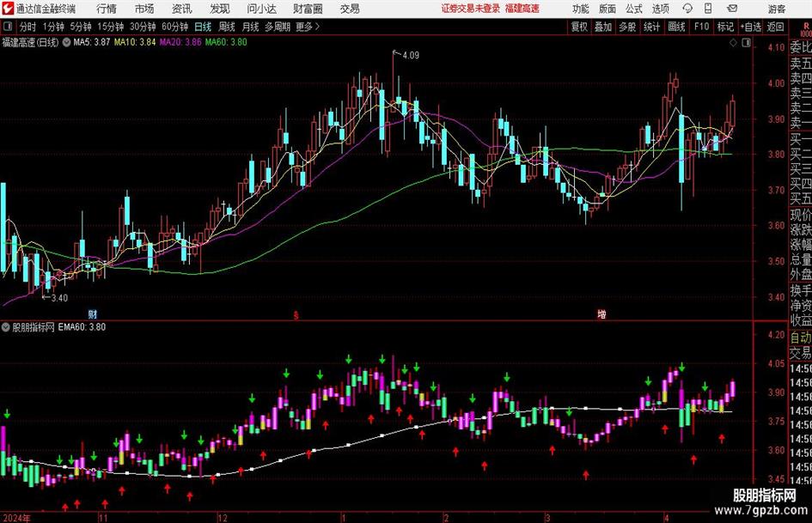812x523 pixels.
Task: Switch to 周线 weekly period
Action: point(226,27)
